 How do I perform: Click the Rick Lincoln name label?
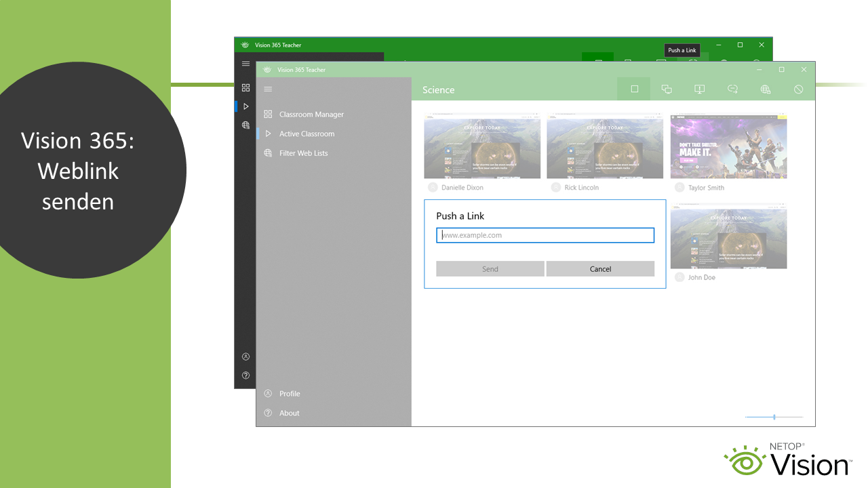(582, 188)
